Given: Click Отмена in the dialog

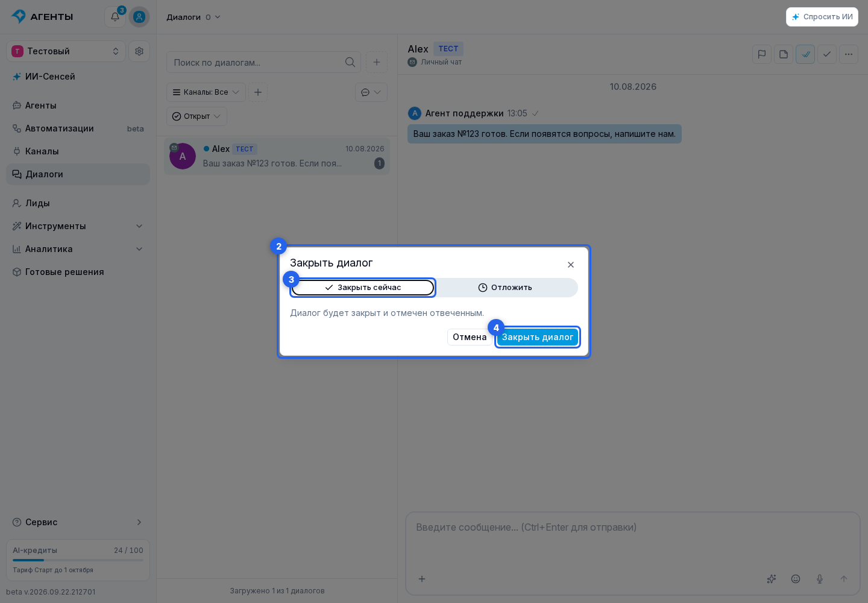Looking at the screenshot, I should [470, 337].
